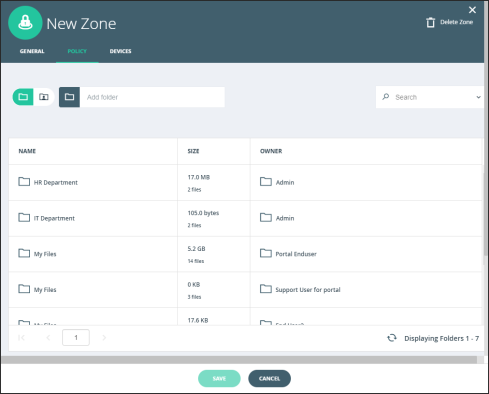The width and height of the screenshot is (489, 394).
Task: Click Displaying Folders 1 - 7 status text
Action: click(442, 338)
